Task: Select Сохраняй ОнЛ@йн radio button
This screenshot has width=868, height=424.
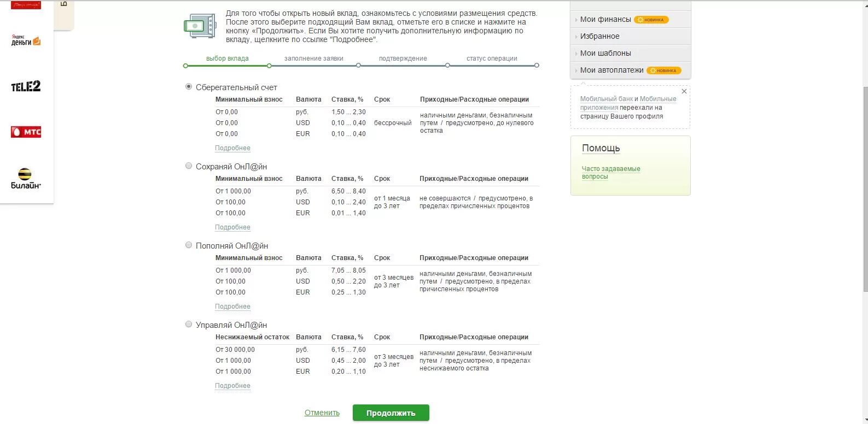Action: click(x=189, y=166)
